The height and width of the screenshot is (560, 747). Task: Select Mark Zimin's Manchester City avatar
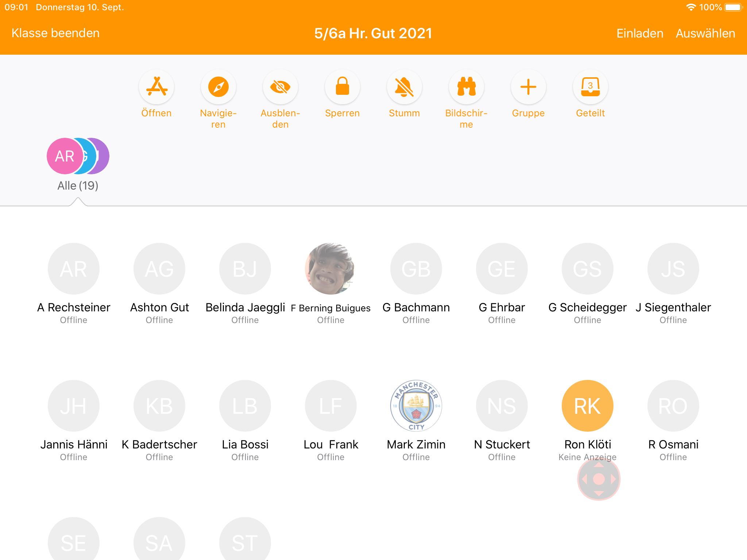point(416,406)
